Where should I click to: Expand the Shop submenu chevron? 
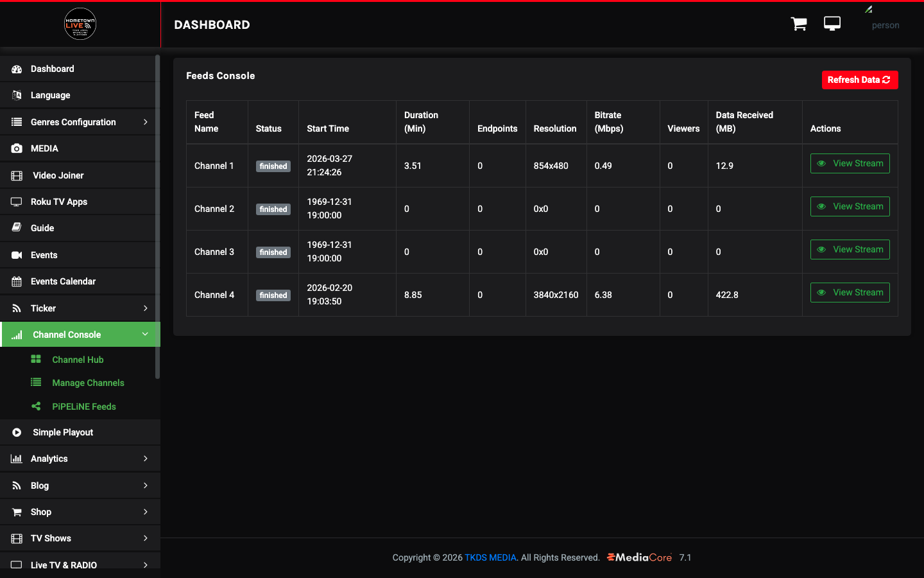pyautogui.click(x=146, y=512)
